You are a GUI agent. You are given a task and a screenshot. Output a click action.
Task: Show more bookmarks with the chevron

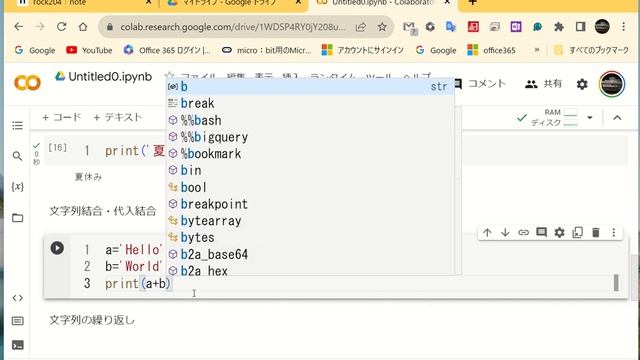tap(537, 50)
